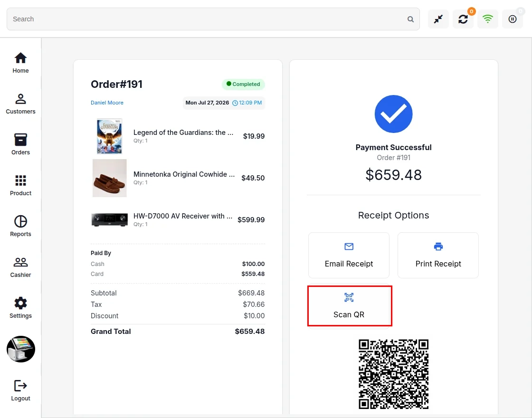Go to the Home section
Viewport: 532px width, 418px height.
point(20,63)
